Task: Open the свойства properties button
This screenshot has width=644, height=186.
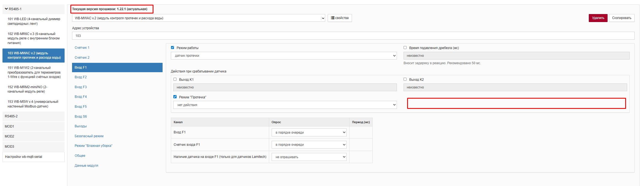Action: pos(340,18)
